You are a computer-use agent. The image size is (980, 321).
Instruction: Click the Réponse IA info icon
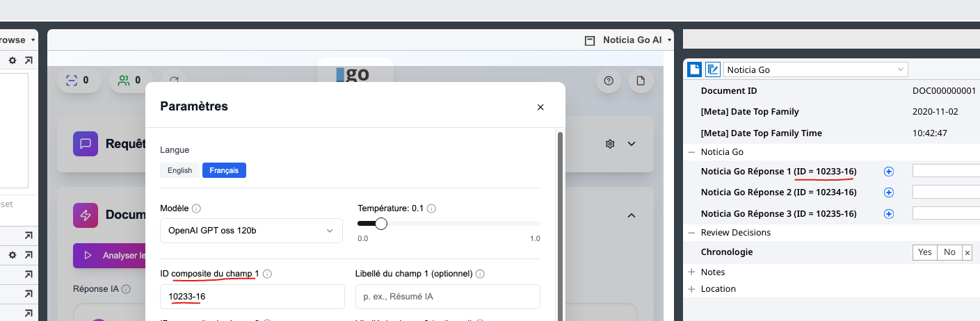point(126,288)
